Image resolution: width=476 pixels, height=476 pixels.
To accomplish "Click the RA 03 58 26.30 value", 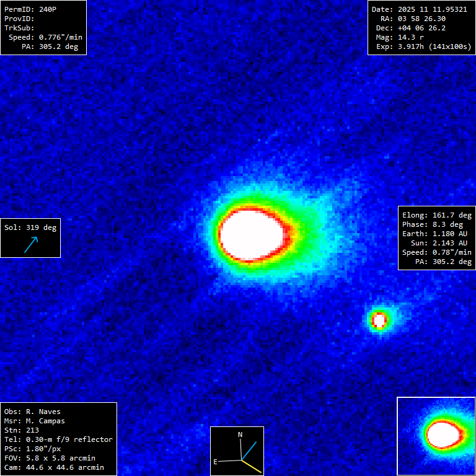I will 413,19.
